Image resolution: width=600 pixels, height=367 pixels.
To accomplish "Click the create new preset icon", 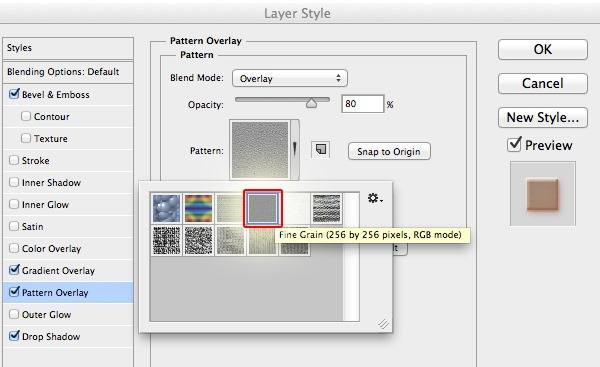I will (321, 150).
